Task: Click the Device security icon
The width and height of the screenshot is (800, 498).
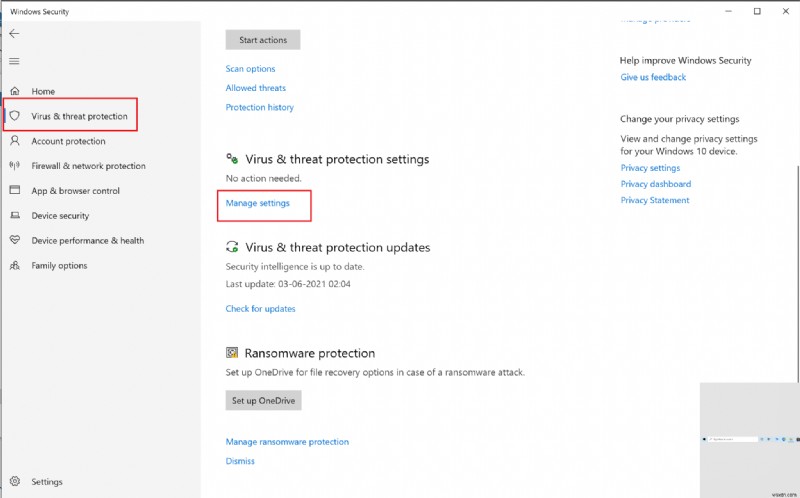Action: point(15,216)
